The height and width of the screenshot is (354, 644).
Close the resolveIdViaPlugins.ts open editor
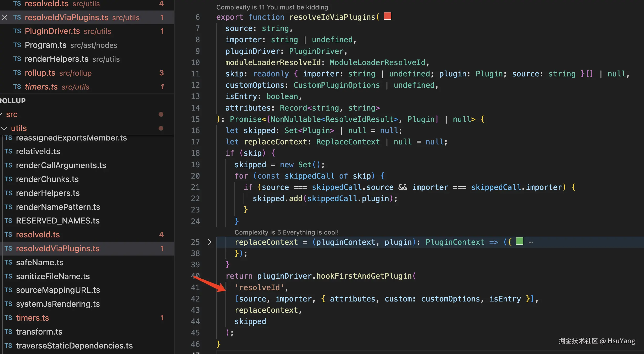(5, 17)
